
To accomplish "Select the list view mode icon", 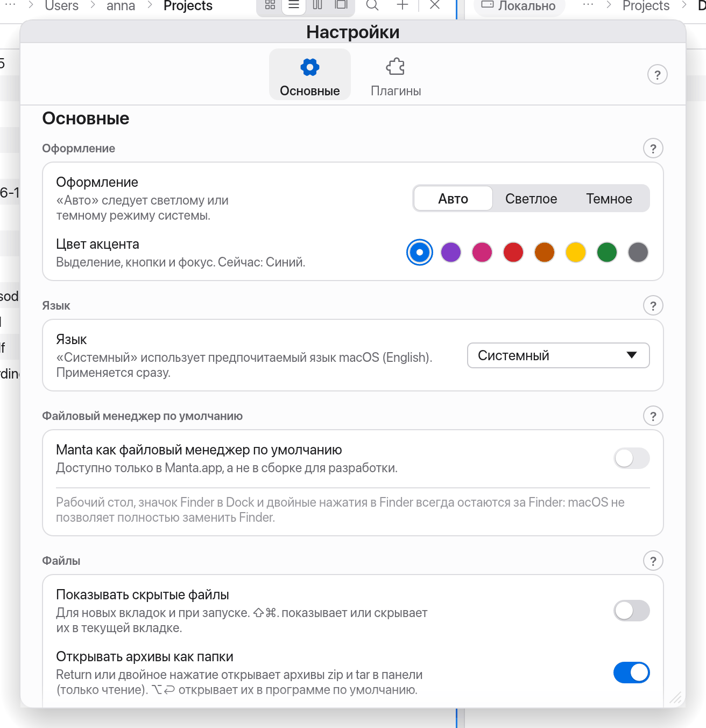I will coord(294,5).
